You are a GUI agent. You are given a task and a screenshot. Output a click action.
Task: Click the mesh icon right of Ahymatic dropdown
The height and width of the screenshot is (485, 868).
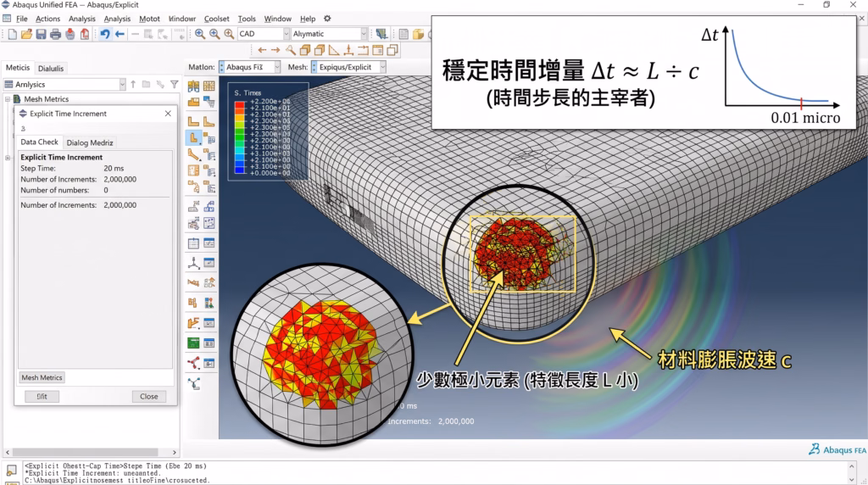coord(381,34)
